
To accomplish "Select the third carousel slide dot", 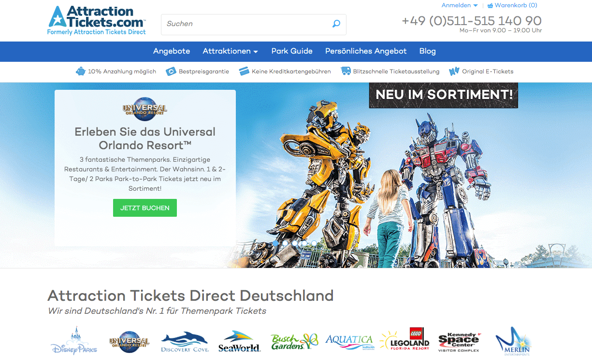I will point(295,243).
